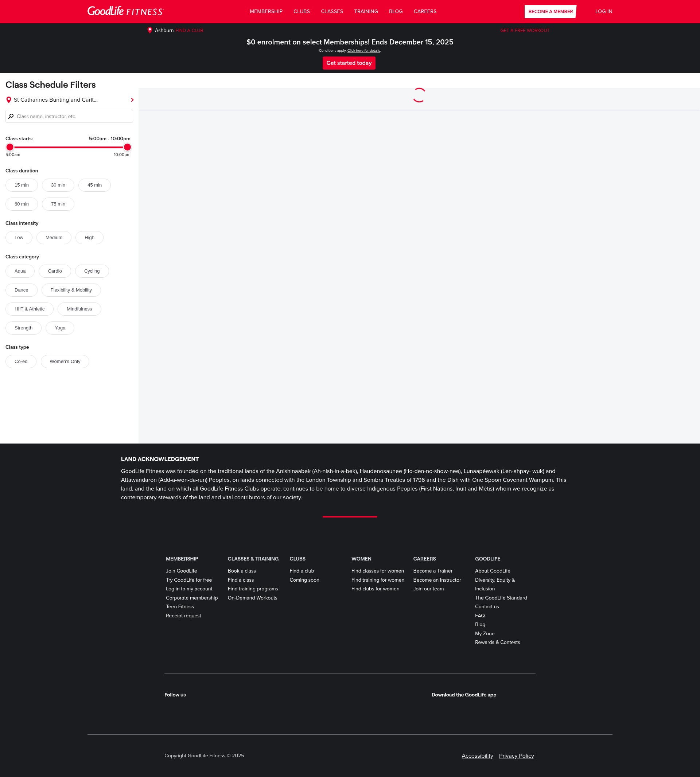The image size is (700, 777).
Task: Click the magnifier icon in class search
Action: pos(11,116)
